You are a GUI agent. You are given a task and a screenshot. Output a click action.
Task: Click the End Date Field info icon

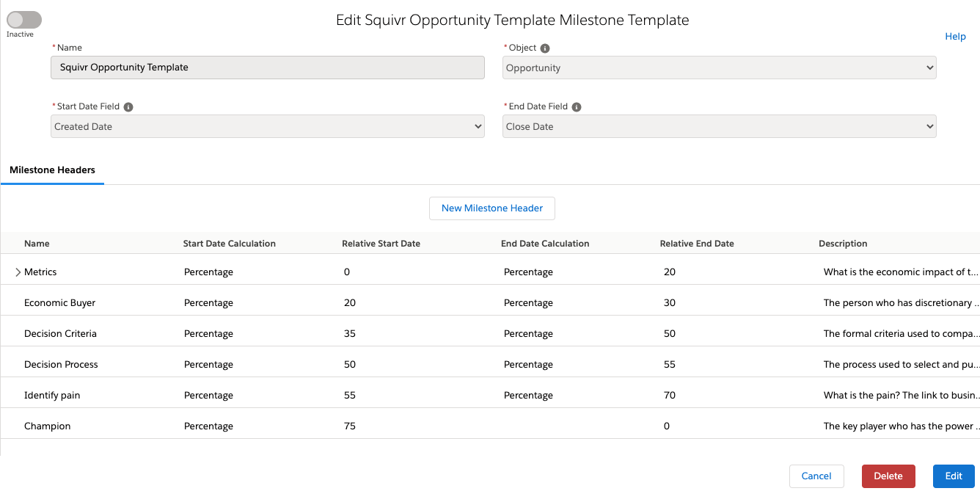[577, 107]
